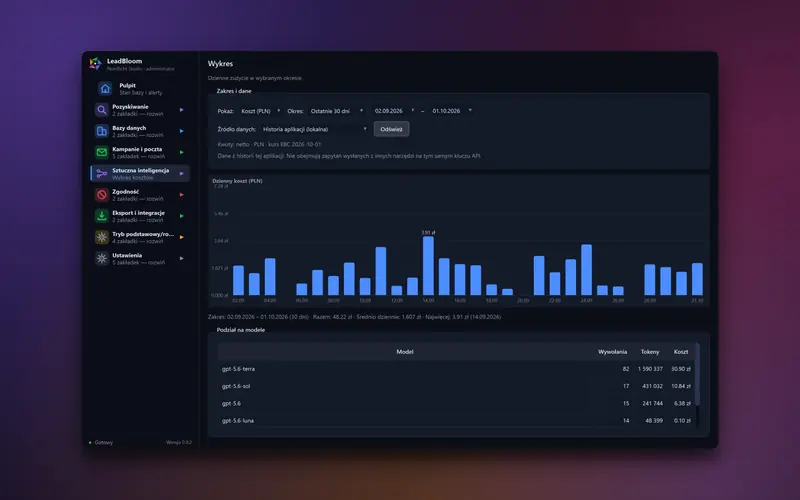Click the Odśwież button
The width and height of the screenshot is (800, 500).
pyautogui.click(x=391, y=129)
